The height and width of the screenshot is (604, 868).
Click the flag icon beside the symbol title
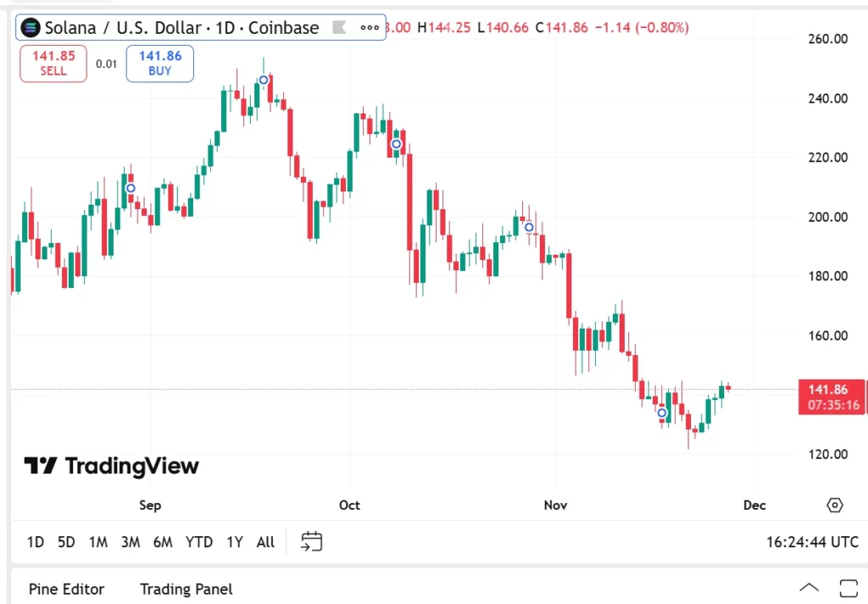339,27
